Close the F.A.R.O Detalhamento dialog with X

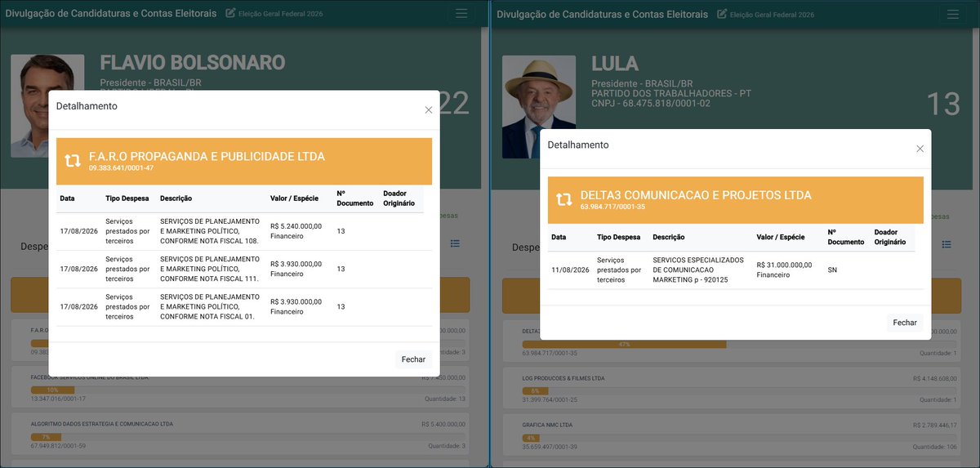429,109
